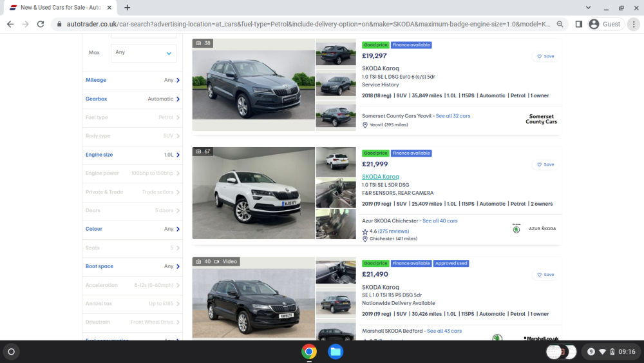Viewport: 644px width, 363px height.
Task: Open Chrome from the shelf
Action: coord(309,352)
